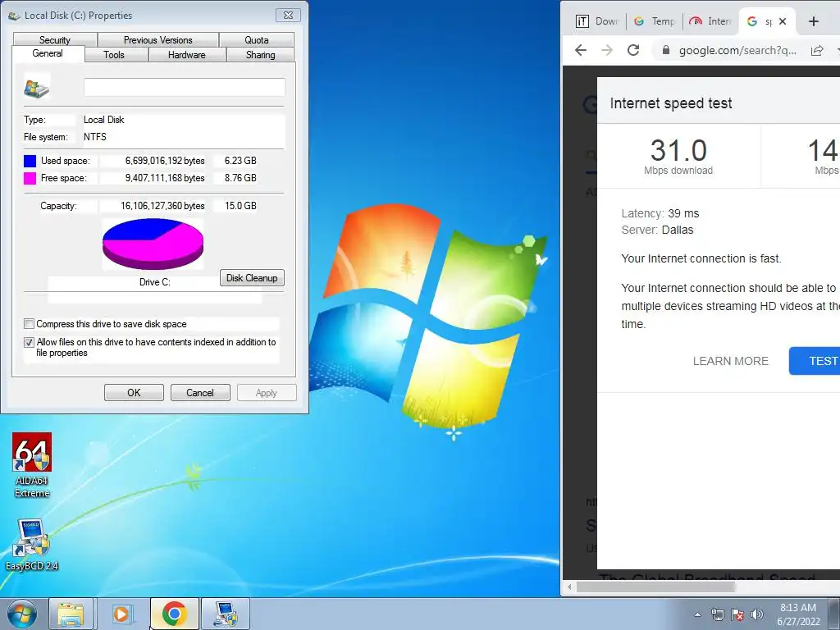Click Cancel in the Properties dialog

[200, 393]
